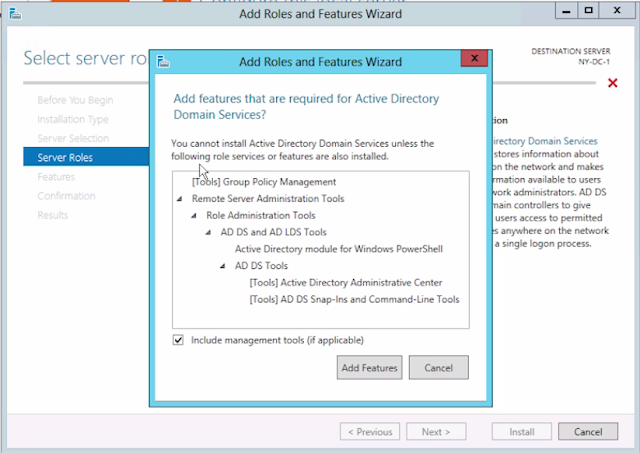The height and width of the screenshot is (453, 640).
Task: Go to the Server Selection step
Action: pyautogui.click(x=73, y=138)
